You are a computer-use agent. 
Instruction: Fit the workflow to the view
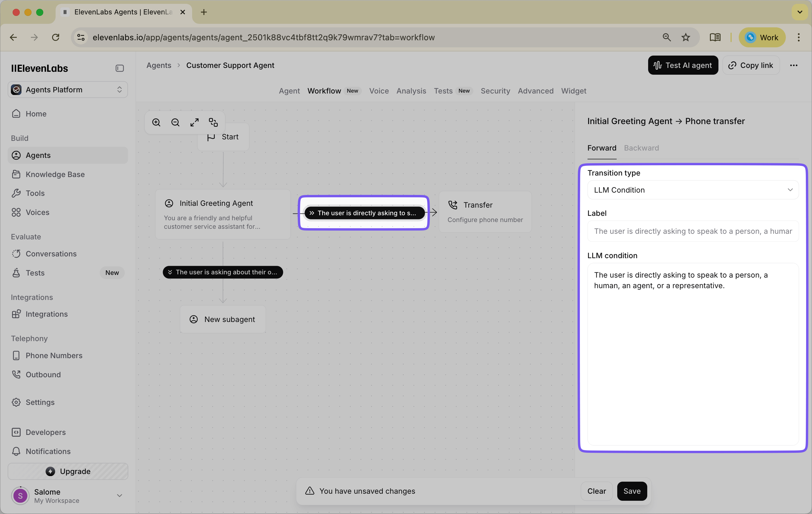pyautogui.click(x=194, y=122)
